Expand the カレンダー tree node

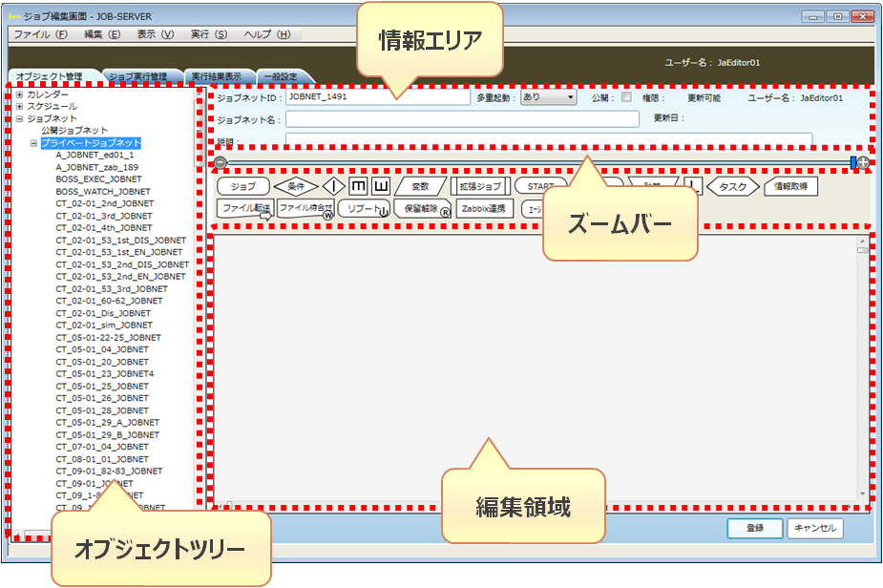point(19,94)
